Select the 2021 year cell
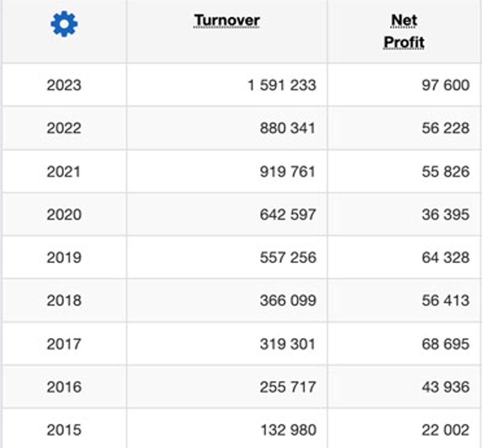 click(64, 171)
